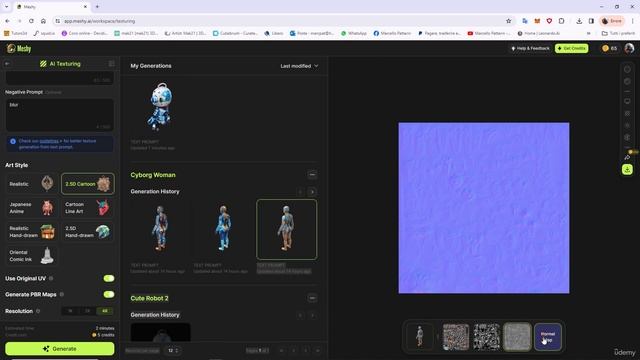
Task: Click Get Credits button
Action: pos(571,48)
